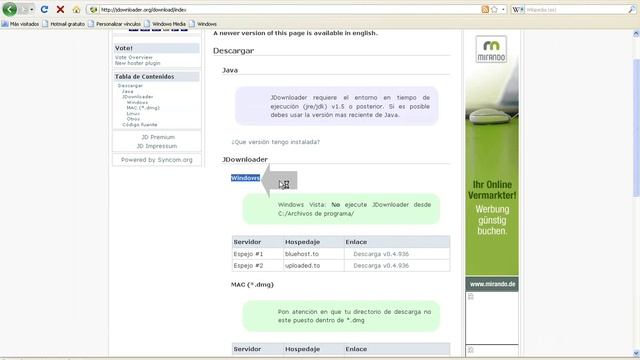Open the Wikipedia search engine selector
The height and width of the screenshot is (360, 640).
coord(518,9)
